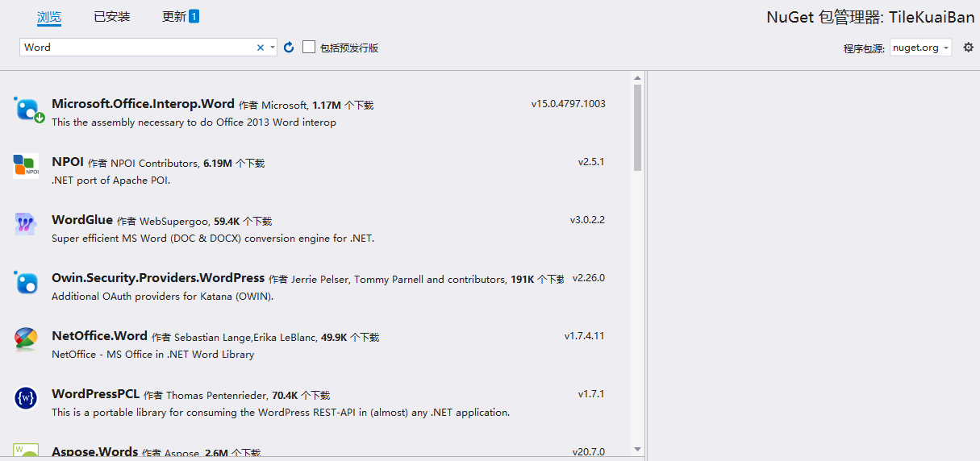The width and height of the screenshot is (980, 461).
Task: Switch to the 更新 tab
Action: [x=174, y=16]
